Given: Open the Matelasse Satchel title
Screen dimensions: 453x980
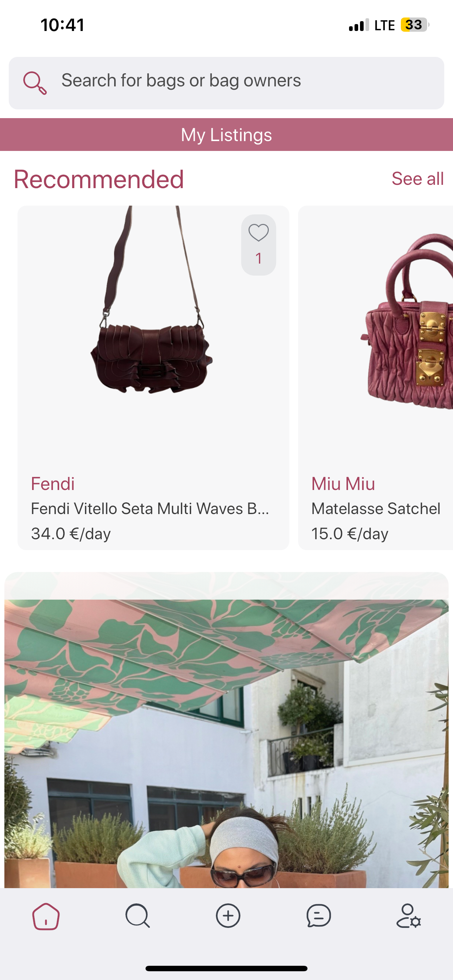Looking at the screenshot, I should tap(376, 509).
